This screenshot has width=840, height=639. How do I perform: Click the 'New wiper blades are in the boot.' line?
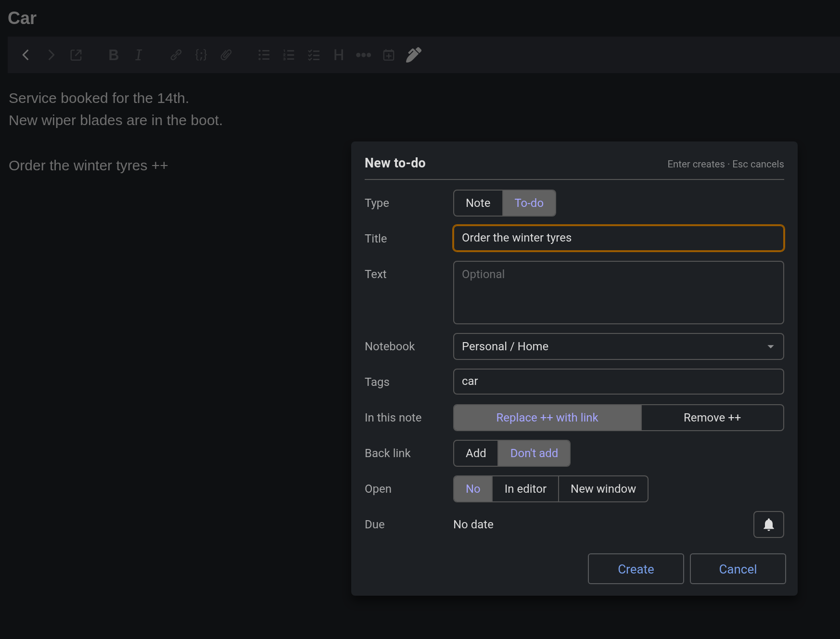click(115, 120)
